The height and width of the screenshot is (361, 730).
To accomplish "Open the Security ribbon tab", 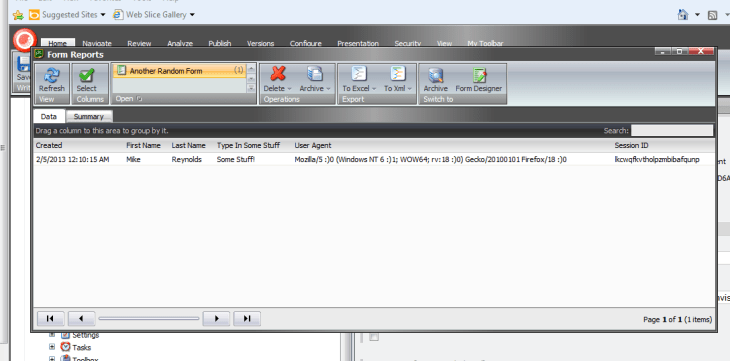I will 408,43.
